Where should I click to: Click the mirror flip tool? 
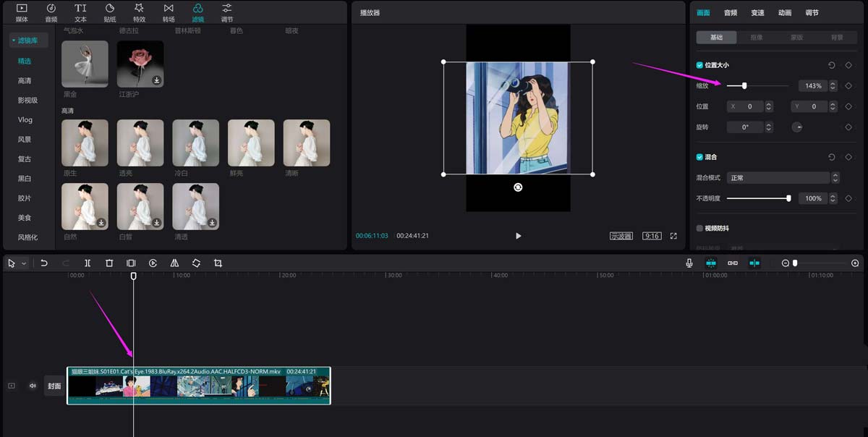(174, 263)
